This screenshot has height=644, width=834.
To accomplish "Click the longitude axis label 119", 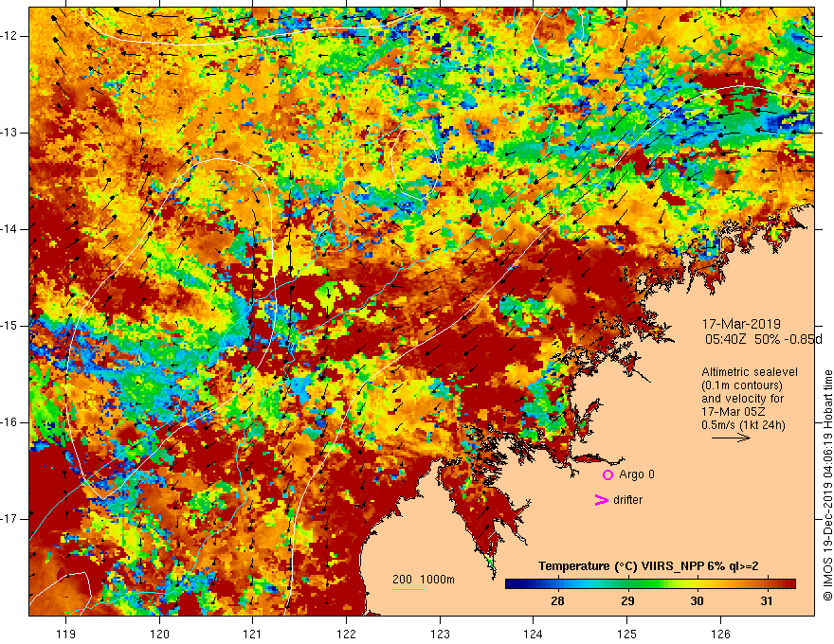I will 66,634.
